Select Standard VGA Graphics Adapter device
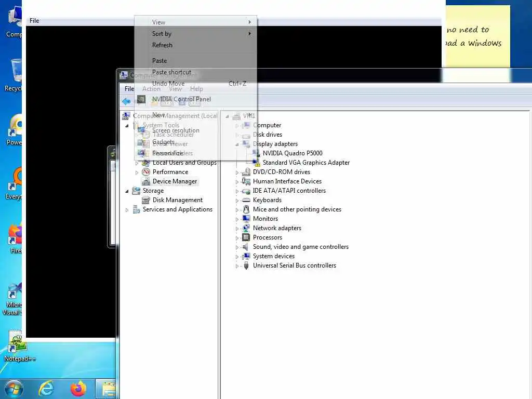Viewport: 532px width, 399px height. pos(306,163)
